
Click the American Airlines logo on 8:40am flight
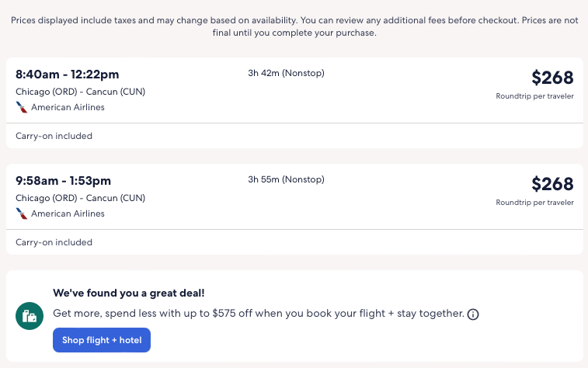click(22, 107)
